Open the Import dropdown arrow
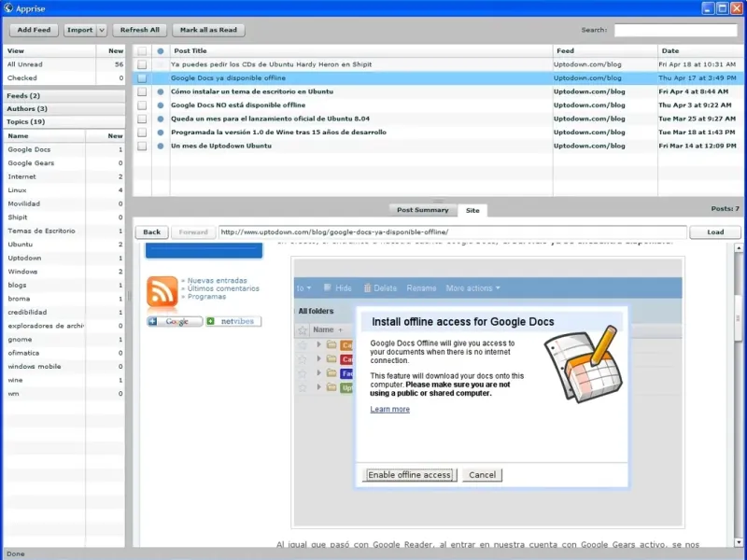The width and height of the screenshot is (747, 560). [102, 30]
